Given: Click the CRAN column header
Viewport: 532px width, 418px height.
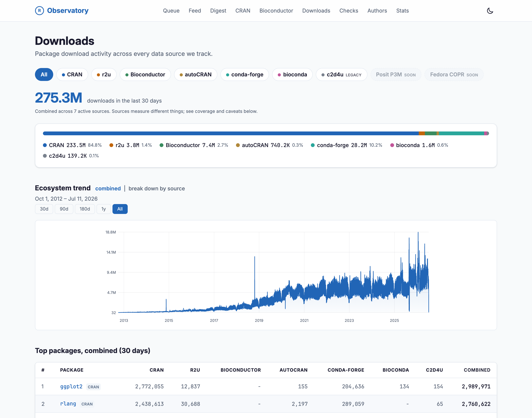Looking at the screenshot, I should tap(157, 370).
